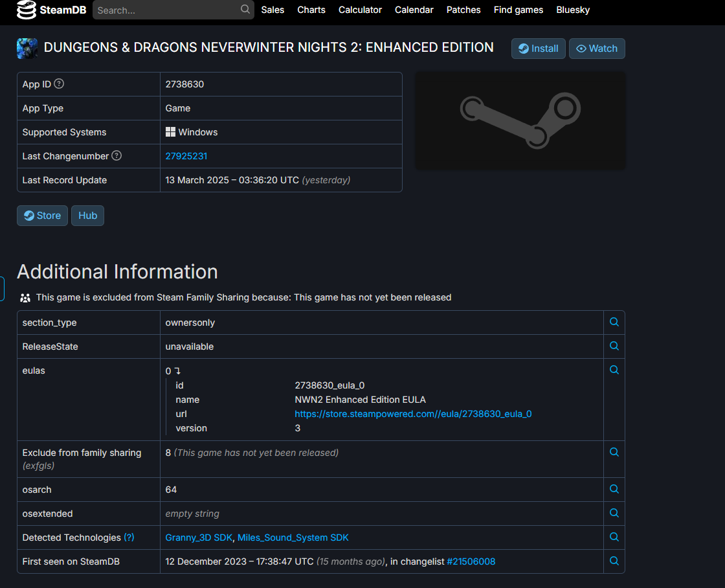Viewport: 725px width, 588px height.
Task: Click the 'unavailable' ReleaseState value
Action: (190, 346)
